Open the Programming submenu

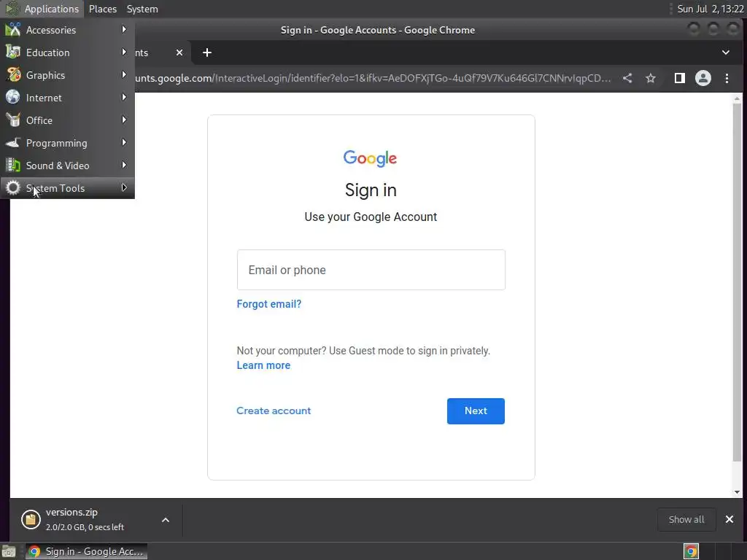click(67, 143)
